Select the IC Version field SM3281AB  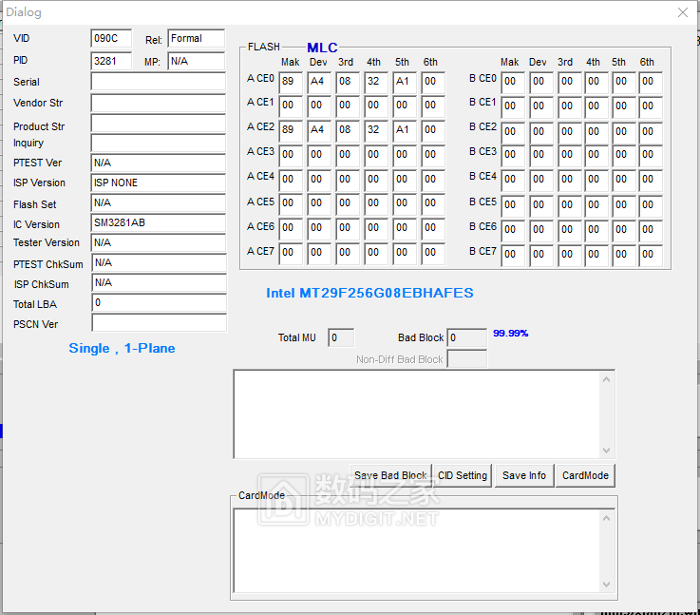[x=158, y=223]
